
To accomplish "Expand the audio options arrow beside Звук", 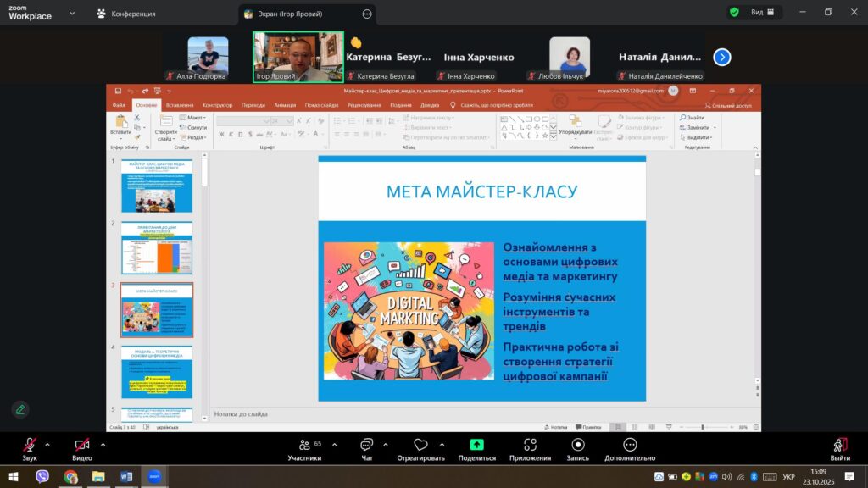I will point(47,444).
